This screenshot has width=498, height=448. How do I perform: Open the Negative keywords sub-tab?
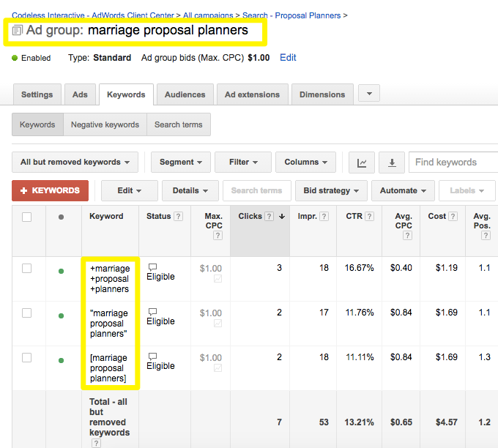(x=105, y=124)
